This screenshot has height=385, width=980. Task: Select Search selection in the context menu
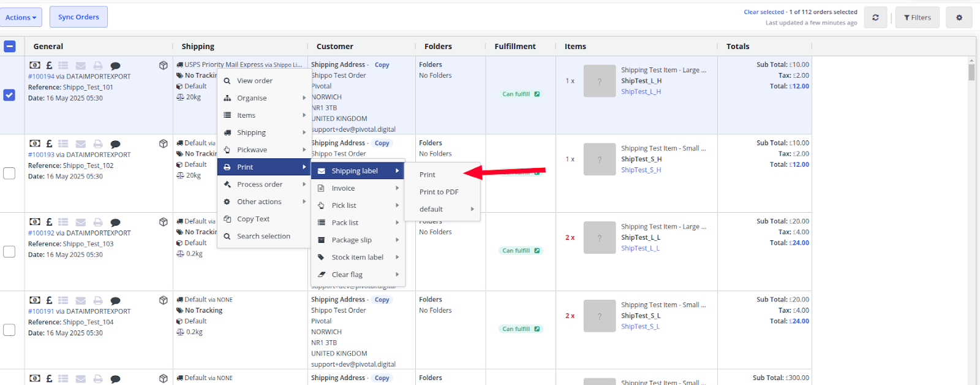coord(264,236)
